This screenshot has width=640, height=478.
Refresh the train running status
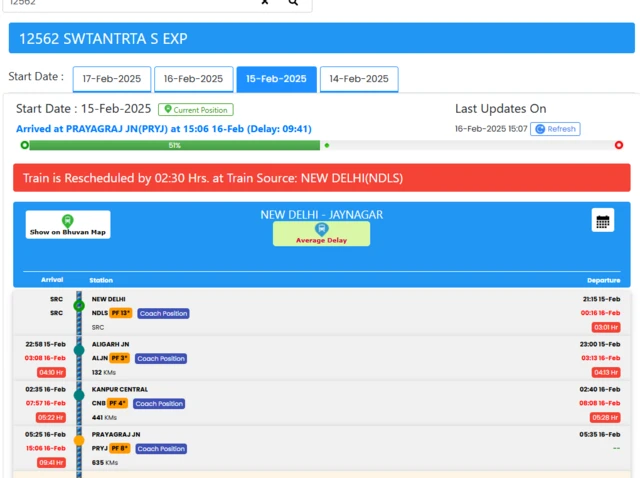tap(555, 129)
